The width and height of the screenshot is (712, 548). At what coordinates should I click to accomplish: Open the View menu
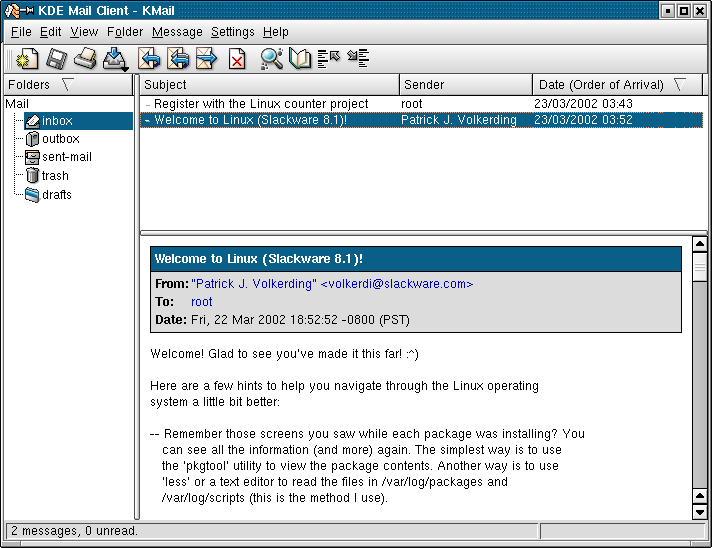point(84,32)
